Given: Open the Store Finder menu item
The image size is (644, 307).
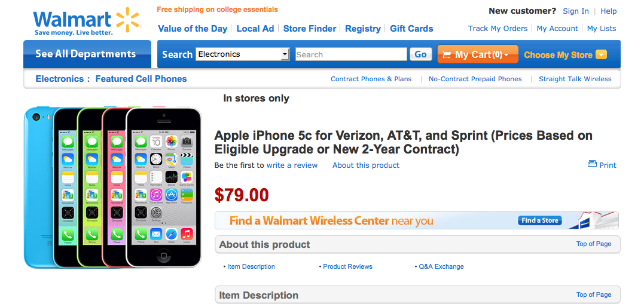Looking at the screenshot, I should [311, 29].
